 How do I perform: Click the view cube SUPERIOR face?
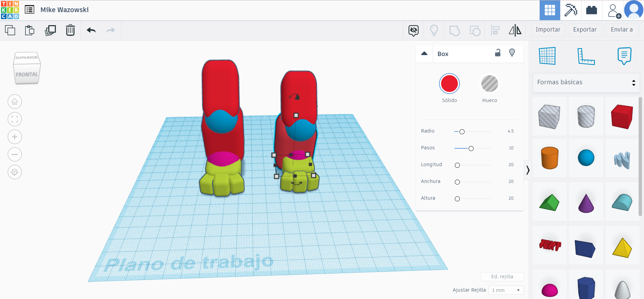[x=26, y=58]
